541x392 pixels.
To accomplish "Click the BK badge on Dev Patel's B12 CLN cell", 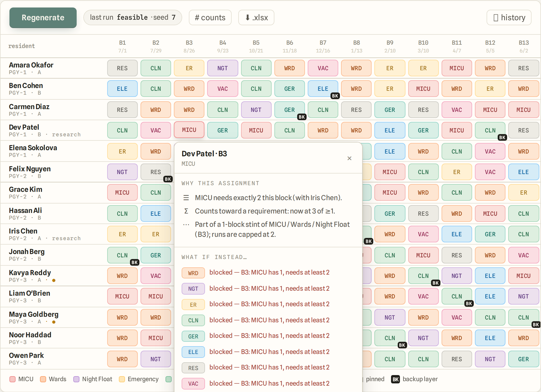I will coord(502,137).
